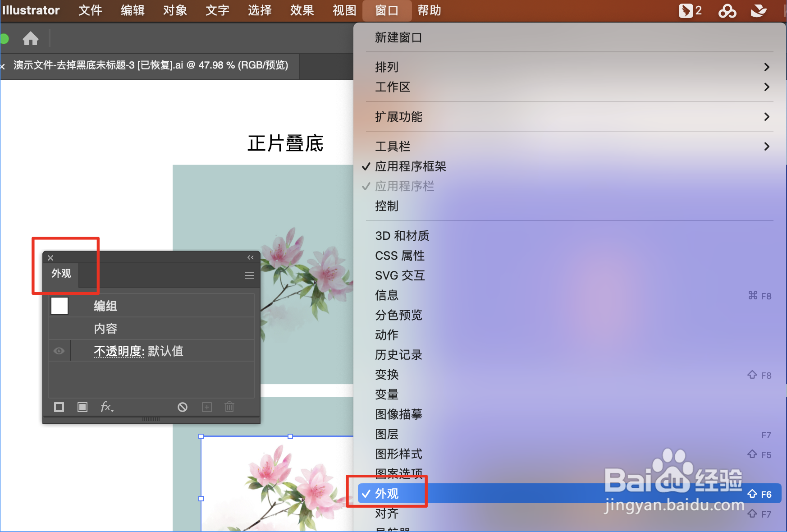Open the 工具栏 submenu

pyautogui.click(x=392, y=146)
